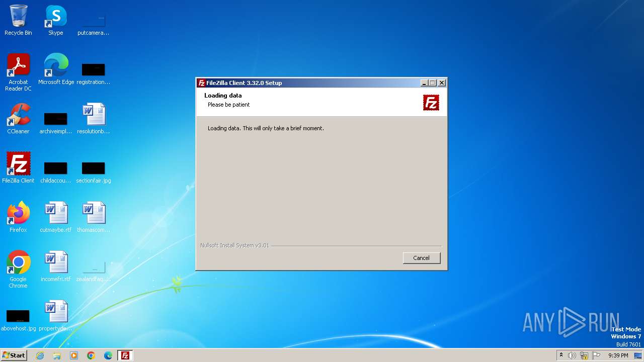Viewport: 644px width, 362px height.
Task: Launch Firefox from the desktop
Action: point(18,217)
